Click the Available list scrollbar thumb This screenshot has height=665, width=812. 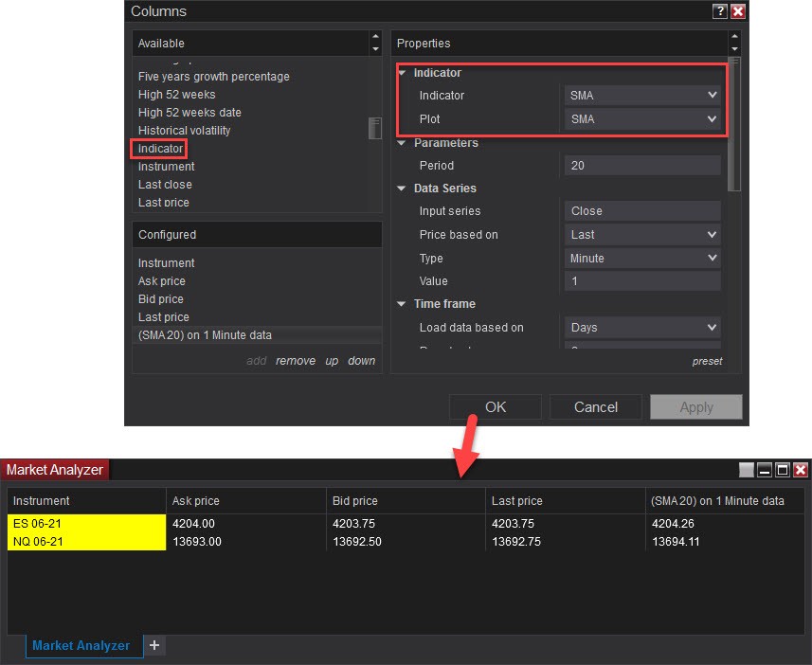[375, 128]
